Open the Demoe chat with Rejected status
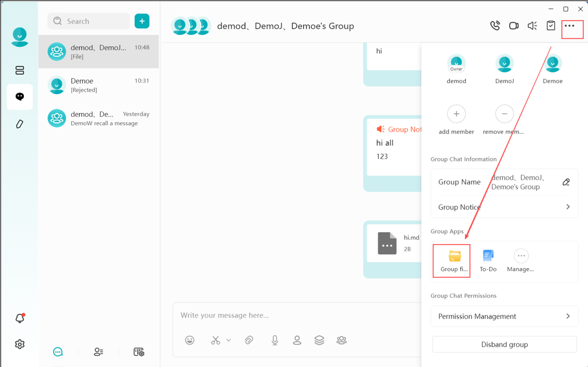 point(98,85)
